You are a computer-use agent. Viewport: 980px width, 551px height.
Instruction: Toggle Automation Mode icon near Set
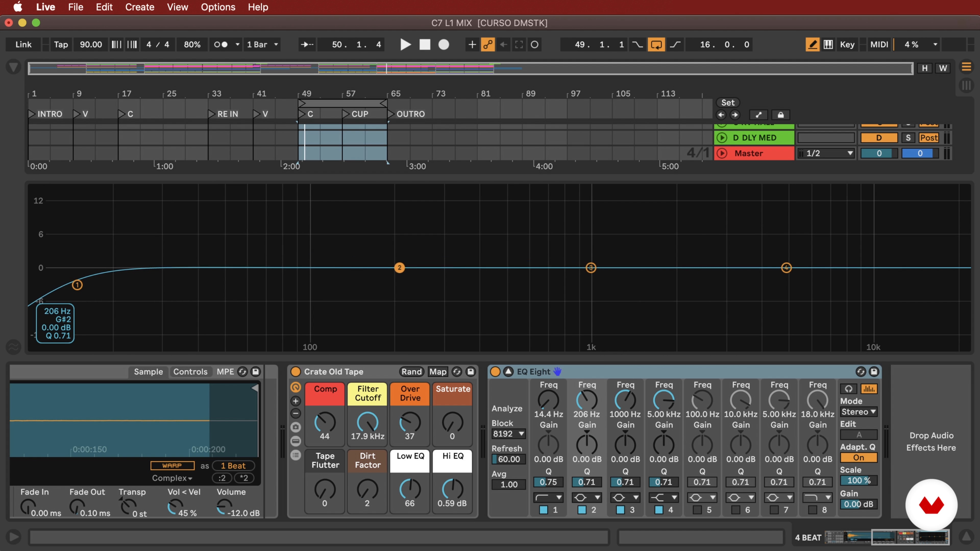coord(758,115)
